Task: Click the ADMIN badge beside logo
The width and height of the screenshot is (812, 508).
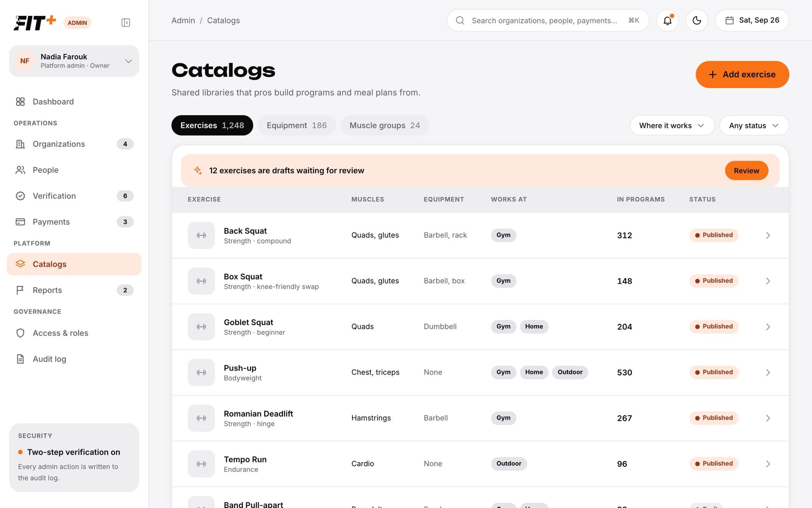Action: tap(77, 23)
